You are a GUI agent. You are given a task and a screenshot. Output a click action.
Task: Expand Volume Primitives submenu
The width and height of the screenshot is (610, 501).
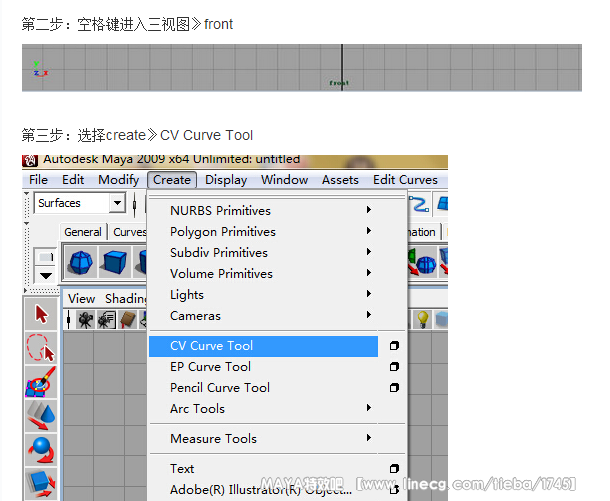point(369,273)
